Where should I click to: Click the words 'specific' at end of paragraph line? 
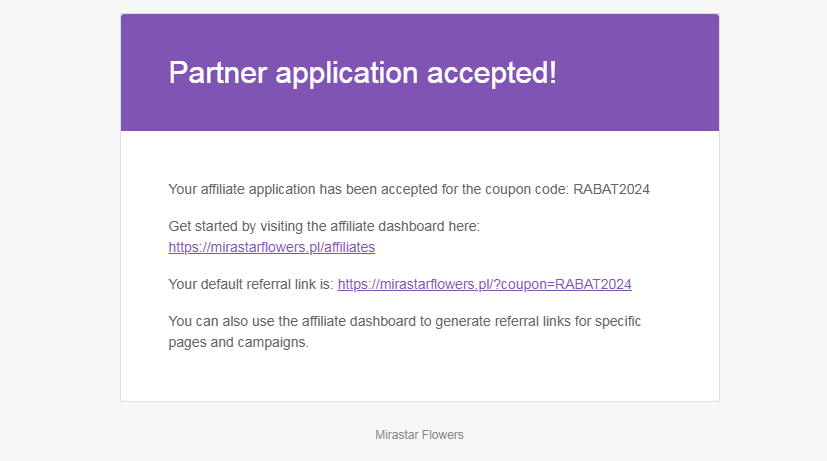pos(618,321)
